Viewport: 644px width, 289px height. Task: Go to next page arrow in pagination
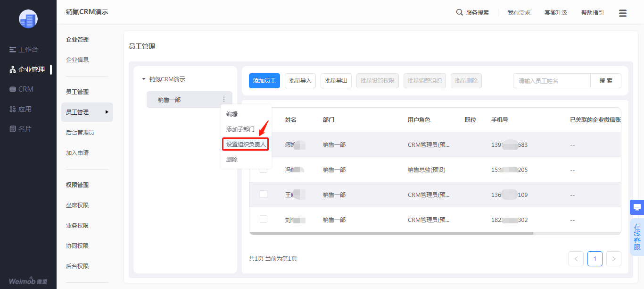point(614,259)
